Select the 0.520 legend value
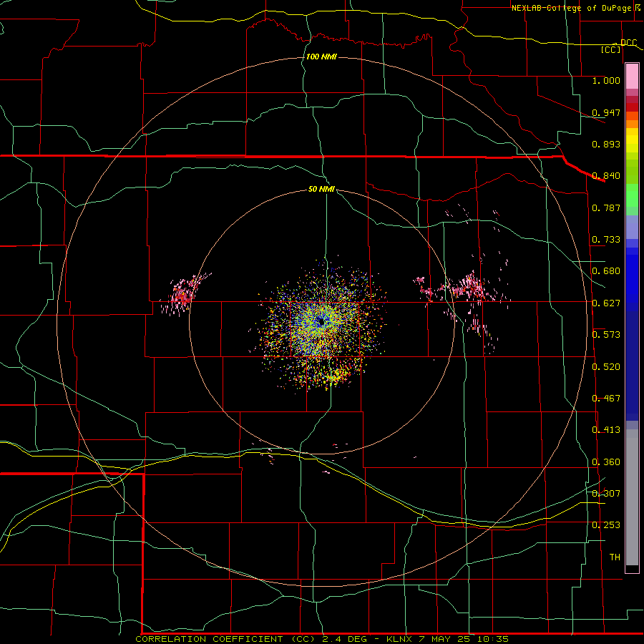This screenshot has height=644, width=644. pyautogui.click(x=606, y=367)
